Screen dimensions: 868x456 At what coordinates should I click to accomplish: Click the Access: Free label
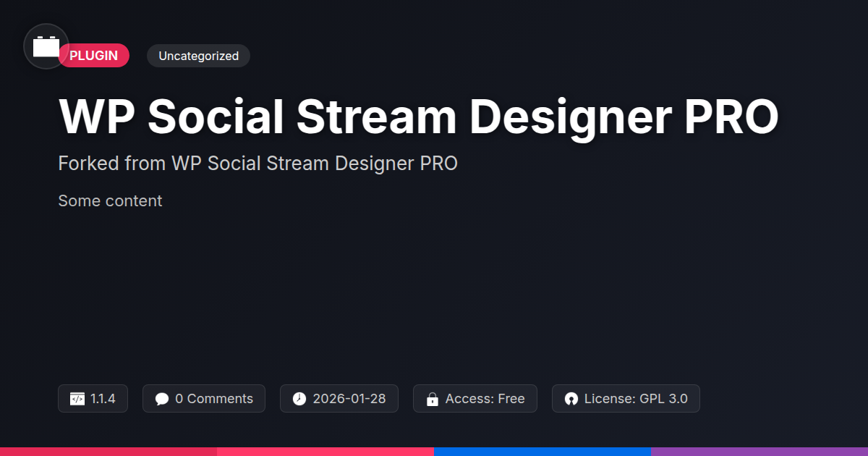click(x=485, y=399)
